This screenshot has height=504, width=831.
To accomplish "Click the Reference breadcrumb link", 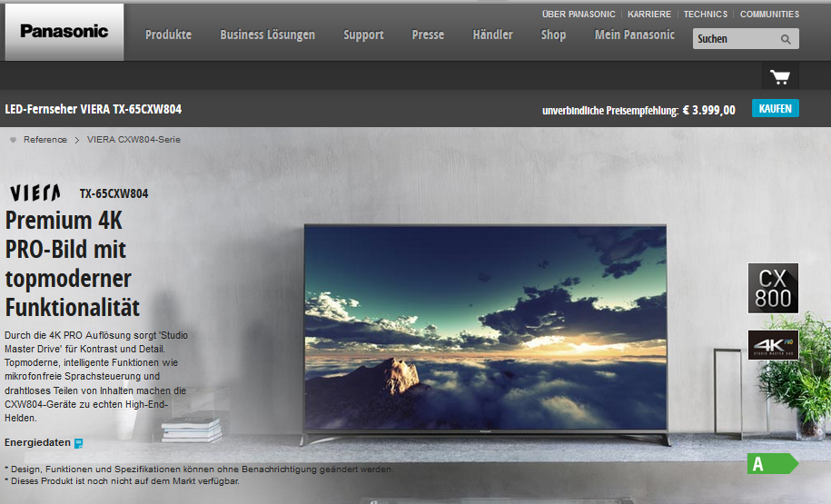I will tap(45, 140).
